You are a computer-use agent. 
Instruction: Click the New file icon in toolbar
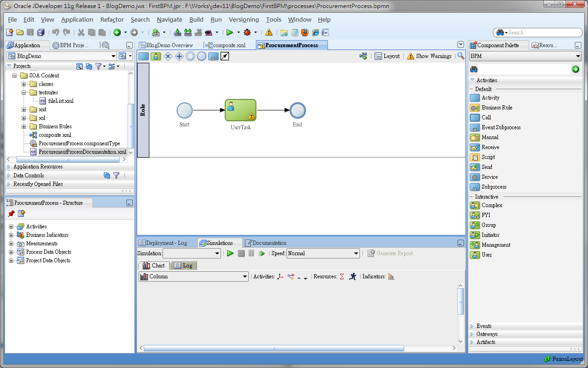click(9, 33)
